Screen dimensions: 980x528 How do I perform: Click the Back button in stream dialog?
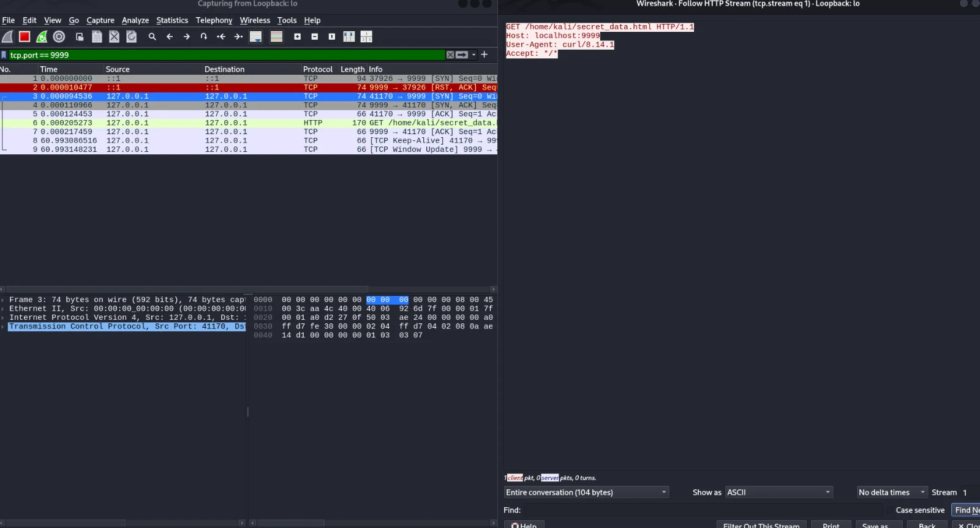(927, 525)
